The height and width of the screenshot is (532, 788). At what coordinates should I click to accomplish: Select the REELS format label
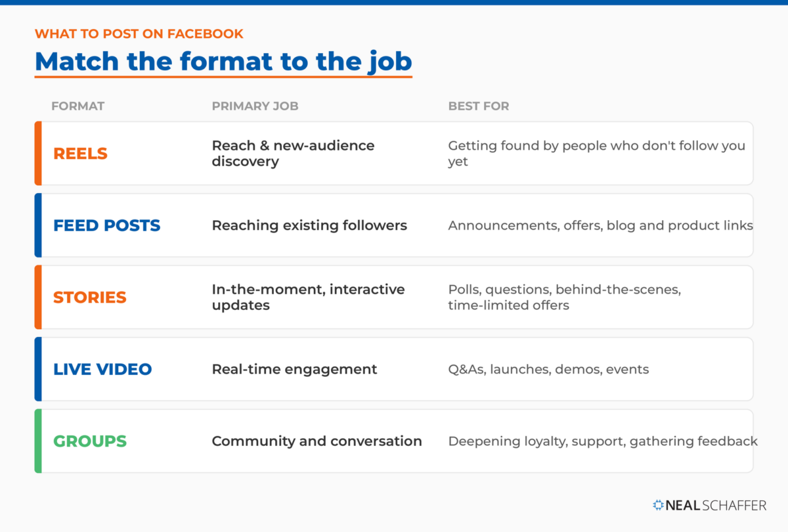(x=80, y=154)
